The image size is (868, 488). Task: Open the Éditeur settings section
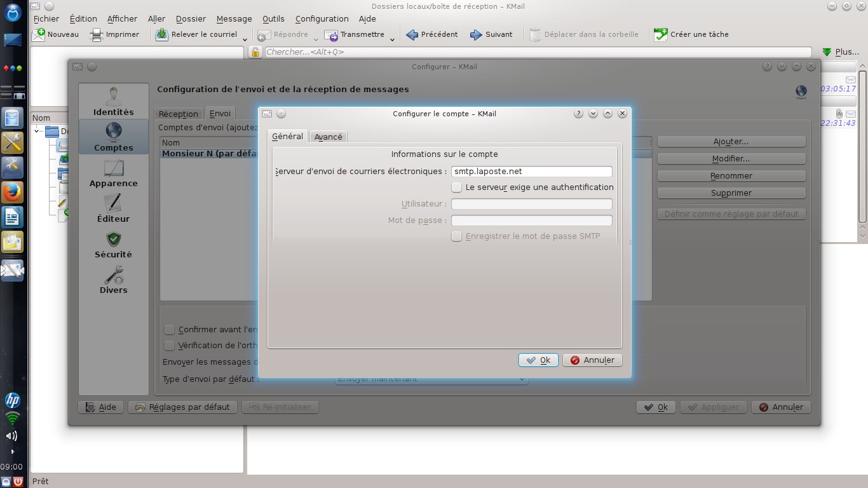[113, 208]
